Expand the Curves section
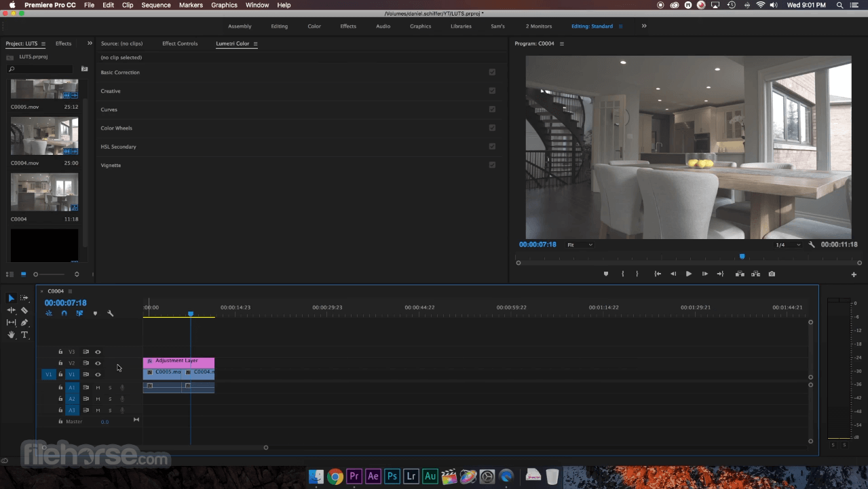This screenshot has width=868, height=489. click(109, 109)
